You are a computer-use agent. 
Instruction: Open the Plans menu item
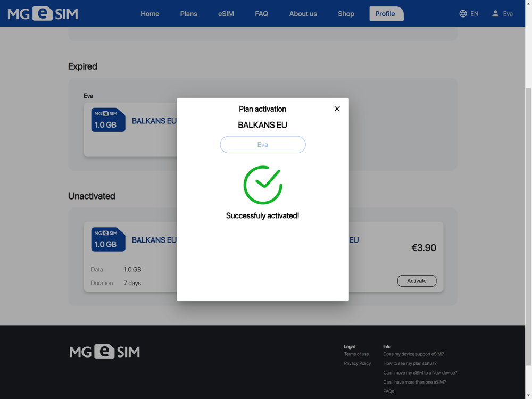pos(188,14)
